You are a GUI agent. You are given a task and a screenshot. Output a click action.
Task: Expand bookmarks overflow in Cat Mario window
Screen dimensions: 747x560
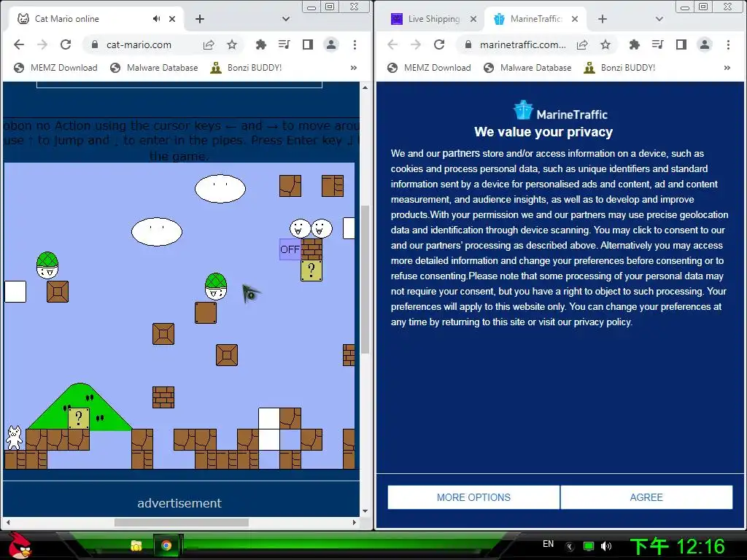pyautogui.click(x=354, y=68)
